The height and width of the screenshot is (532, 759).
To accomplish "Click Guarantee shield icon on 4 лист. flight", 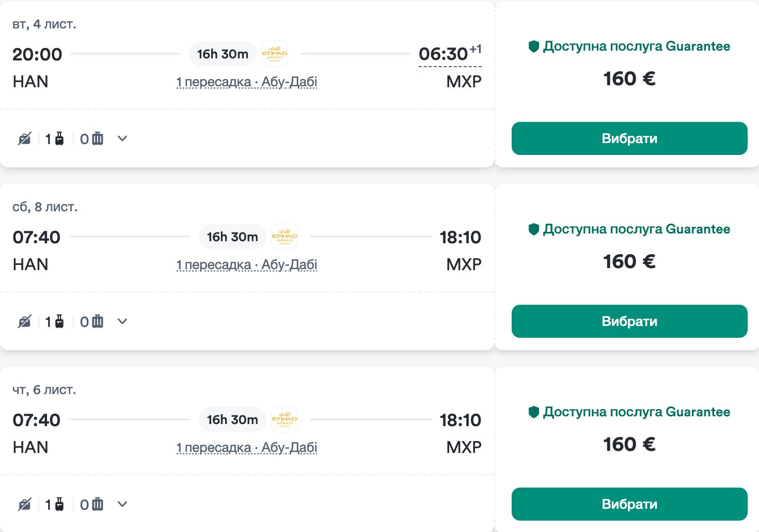I will 534,46.
